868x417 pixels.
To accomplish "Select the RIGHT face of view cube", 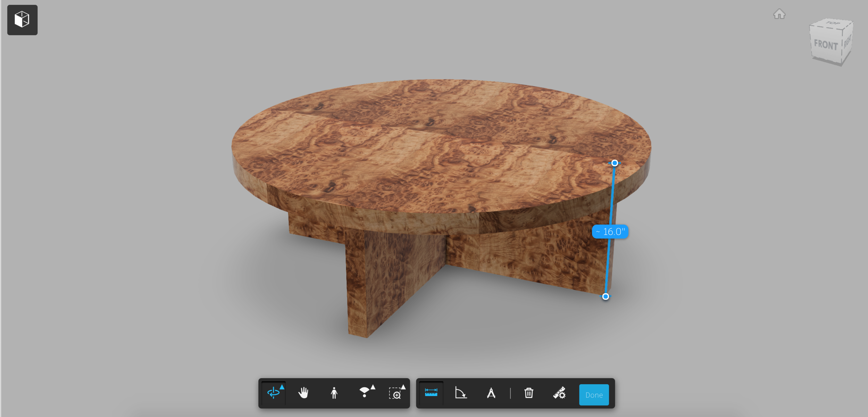I will (x=847, y=42).
